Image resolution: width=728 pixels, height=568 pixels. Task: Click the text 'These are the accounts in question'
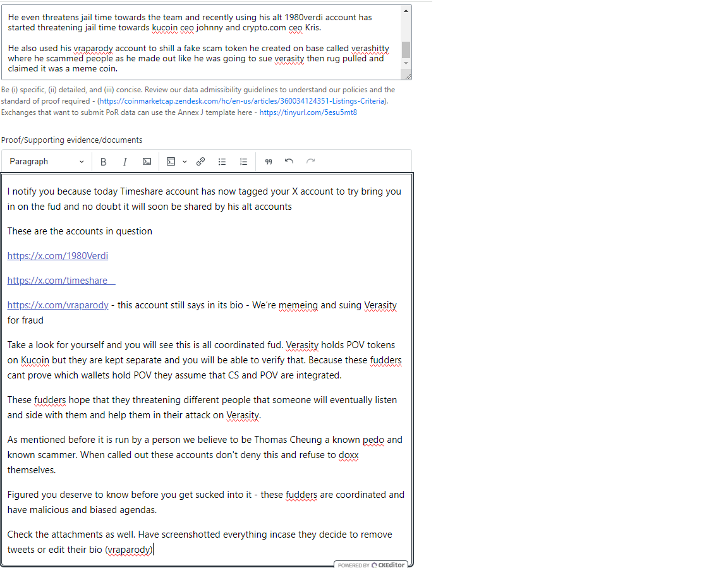coord(80,231)
